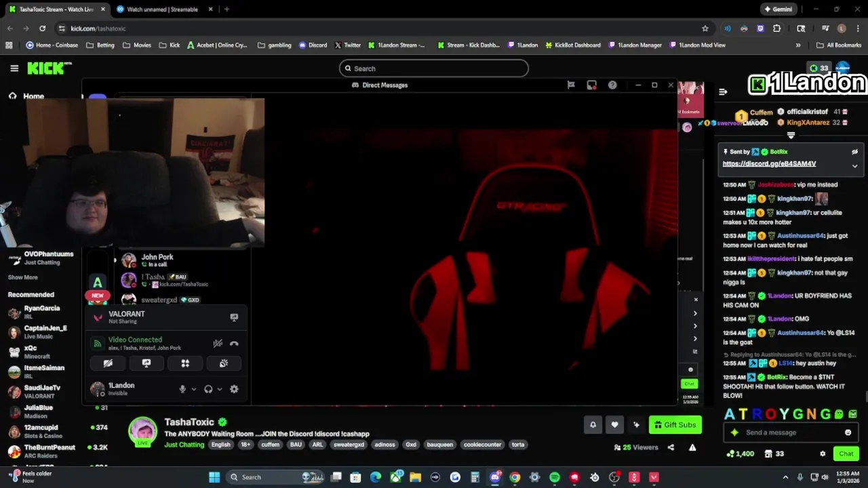Show hidden system tray icons
868x488 pixels.
click(785, 477)
